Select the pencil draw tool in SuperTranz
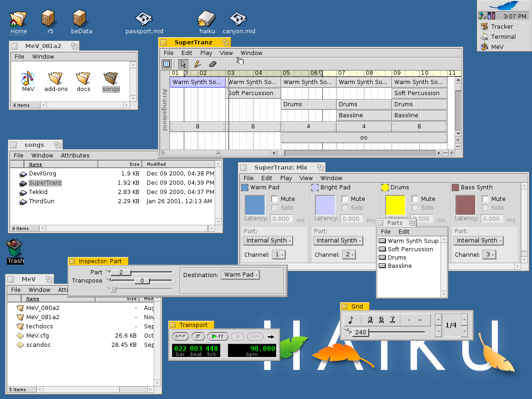Image resolution: width=532 pixels, height=399 pixels. [198, 64]
